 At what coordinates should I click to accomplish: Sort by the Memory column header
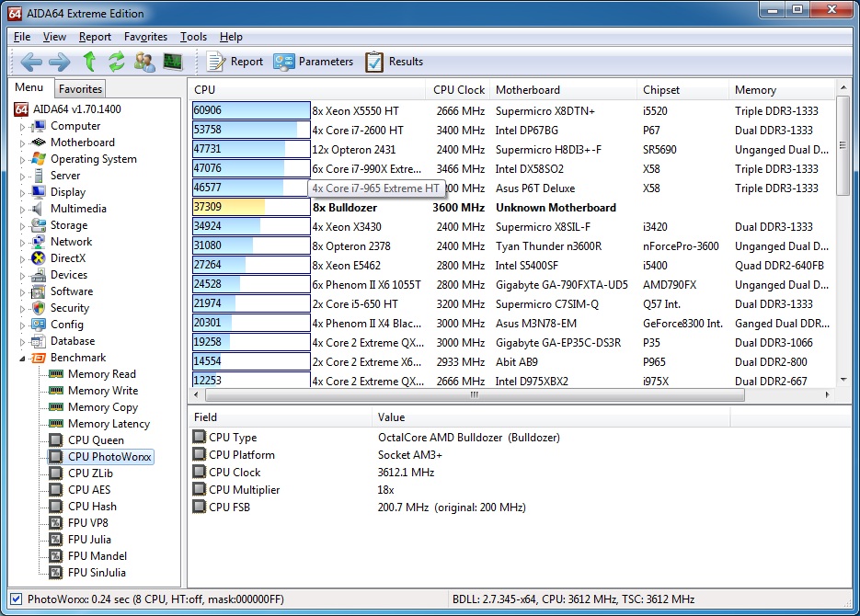[782, 90]
